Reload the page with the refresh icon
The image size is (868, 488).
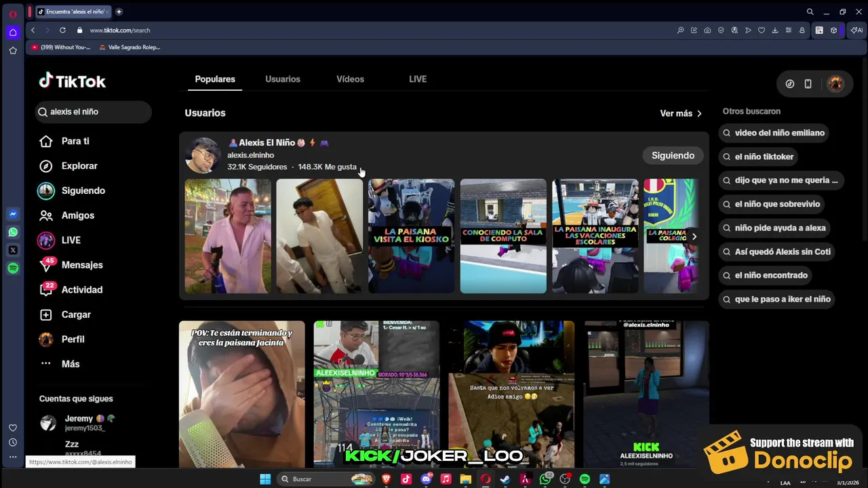(x=62, y=30)
